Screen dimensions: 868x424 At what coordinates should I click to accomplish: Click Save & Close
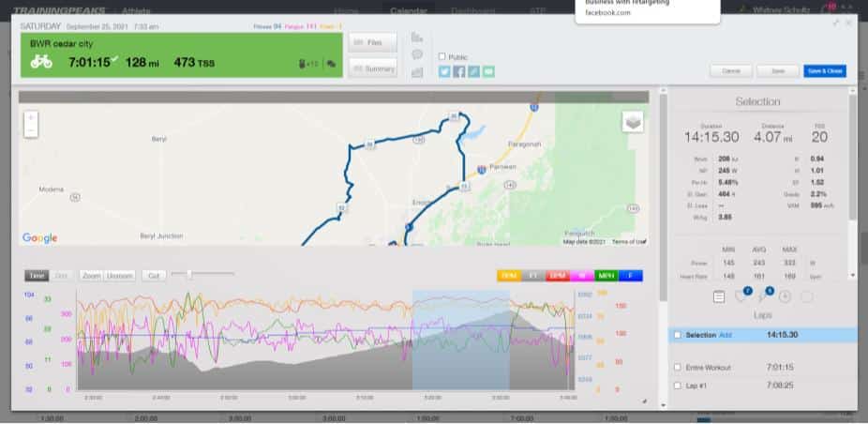click(825, 71)
